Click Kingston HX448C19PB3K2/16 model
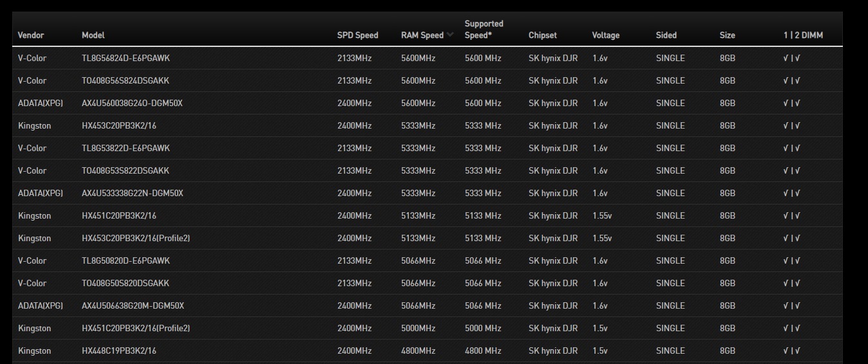 point(118,350)
